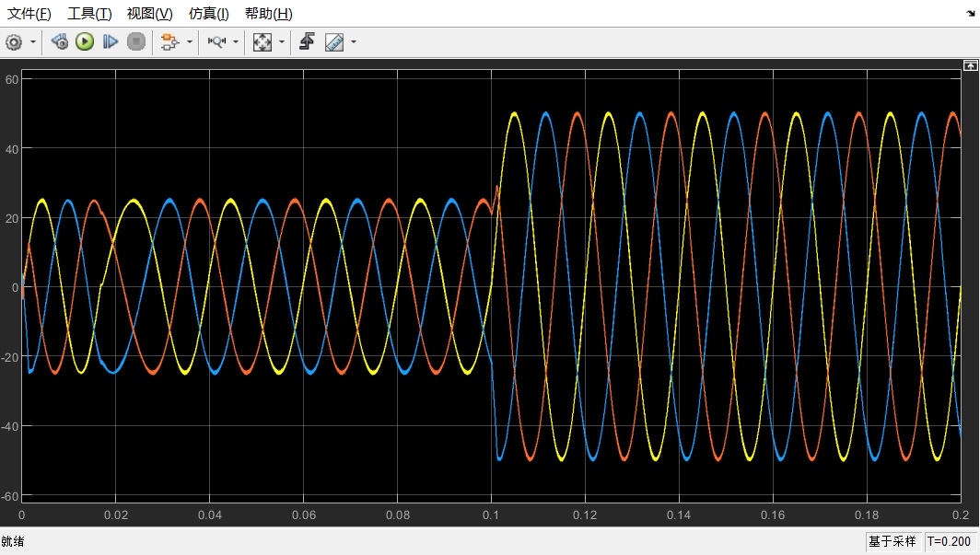Open the triggers icon

(306, 41)
